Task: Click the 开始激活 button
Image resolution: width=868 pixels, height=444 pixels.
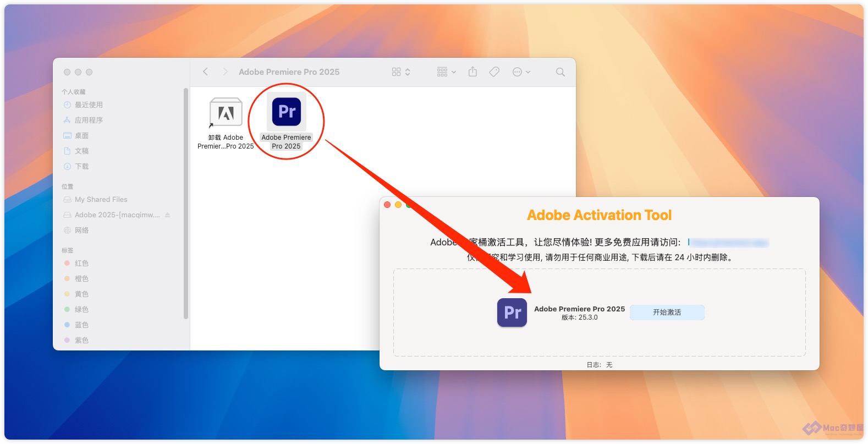Action: (x=667, y=312)
